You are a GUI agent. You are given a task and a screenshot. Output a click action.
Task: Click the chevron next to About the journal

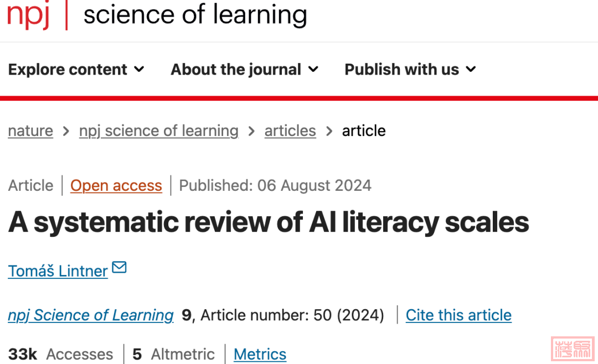(x=313, y=69)
